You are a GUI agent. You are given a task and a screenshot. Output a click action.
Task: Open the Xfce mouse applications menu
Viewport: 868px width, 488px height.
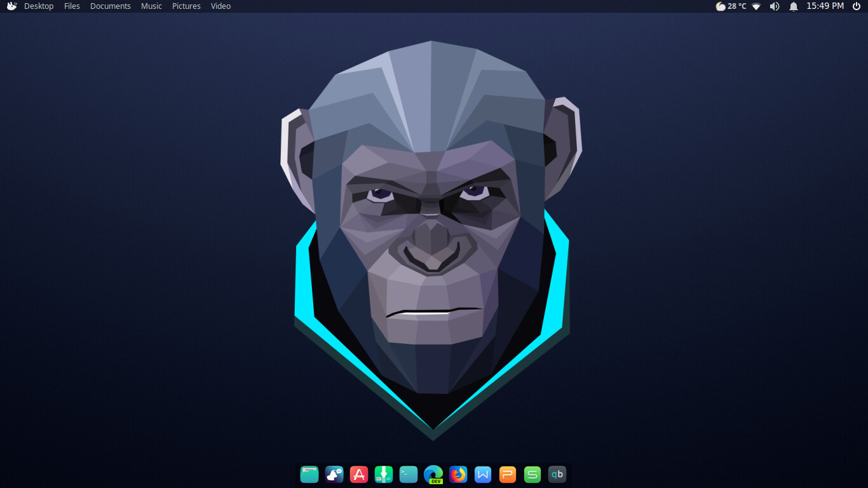[11, 6]
